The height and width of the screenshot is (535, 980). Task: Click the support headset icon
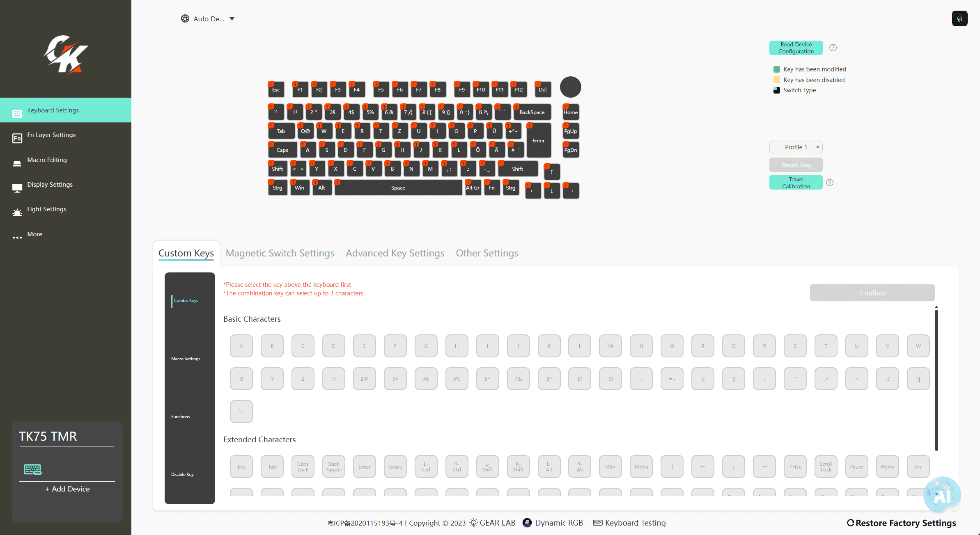click(x=959, y=18)
